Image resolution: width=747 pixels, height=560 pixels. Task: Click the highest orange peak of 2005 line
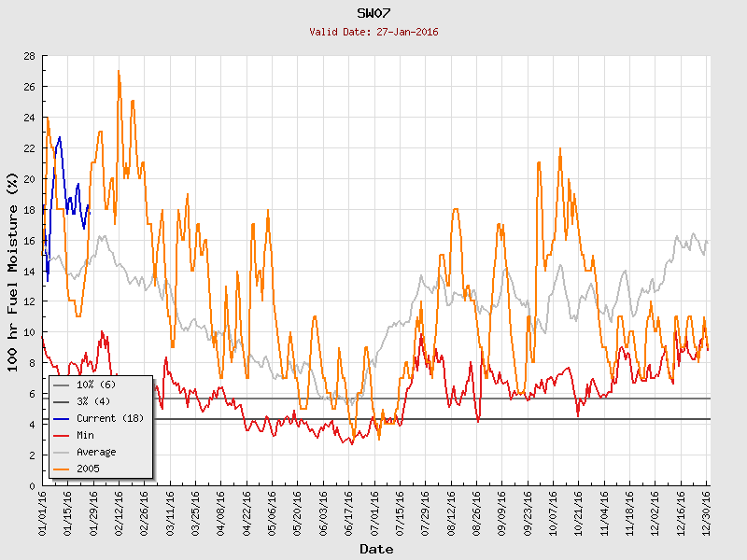click(119, 72)
